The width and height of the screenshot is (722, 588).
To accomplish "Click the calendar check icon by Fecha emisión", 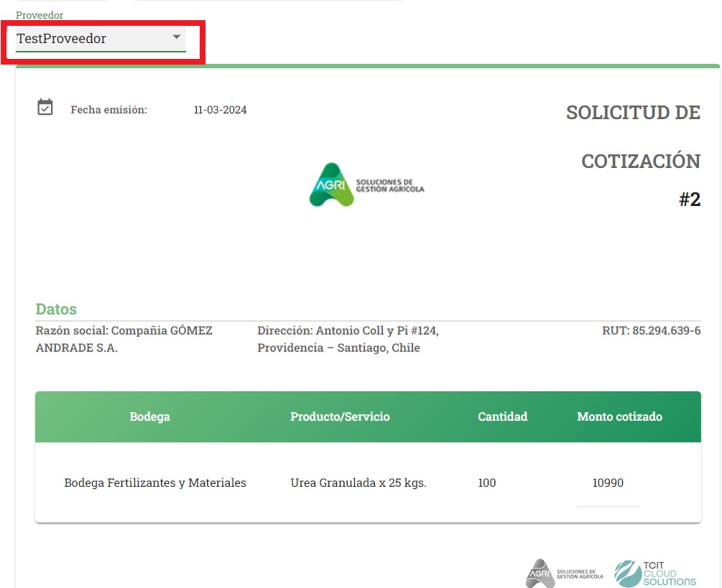I will [x=45, y=107].
